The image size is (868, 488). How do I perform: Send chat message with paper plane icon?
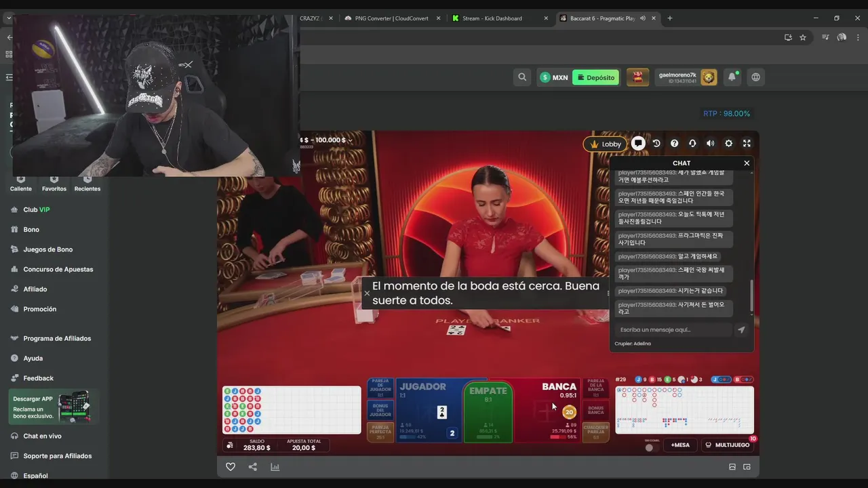point(741,330)
